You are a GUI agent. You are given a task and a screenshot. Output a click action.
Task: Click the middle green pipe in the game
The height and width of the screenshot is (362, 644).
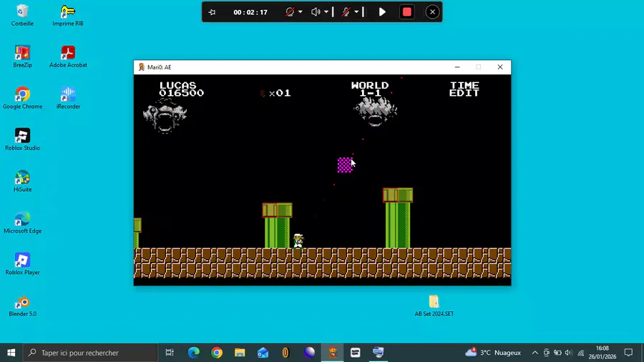(x=277, y=225)
